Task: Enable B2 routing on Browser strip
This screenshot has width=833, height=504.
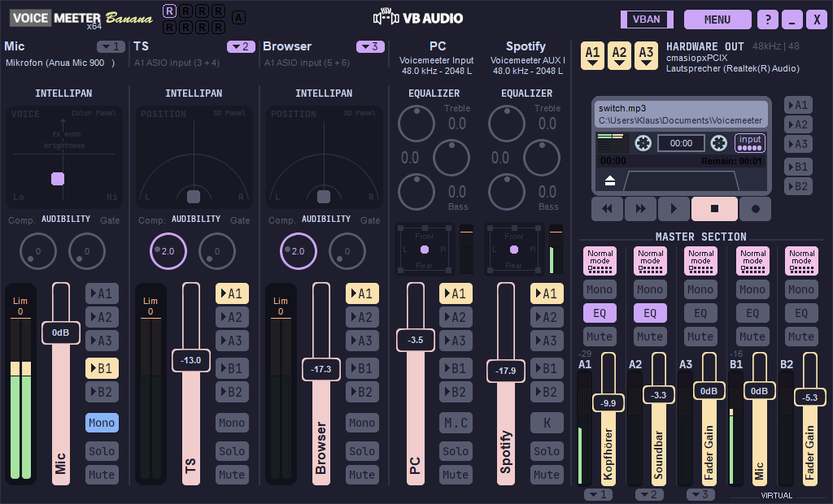Action: [362, 392]
